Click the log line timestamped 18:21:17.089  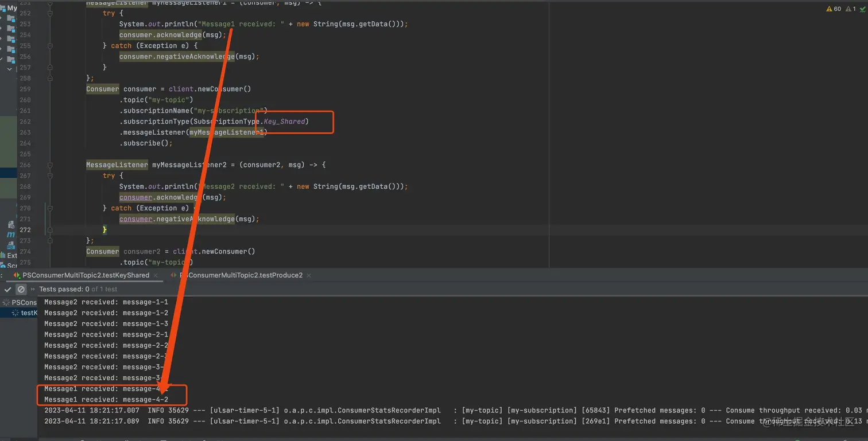click(456, 422)
